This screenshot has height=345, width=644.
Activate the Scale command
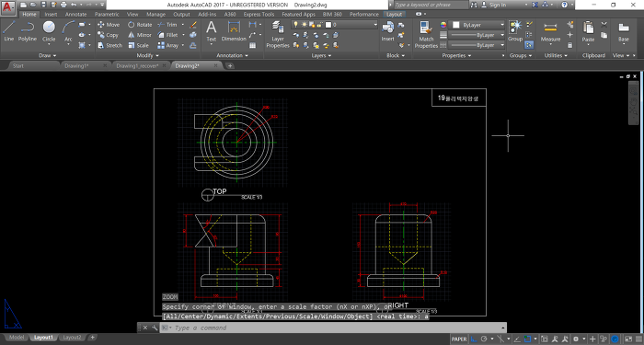click(138, 46)
